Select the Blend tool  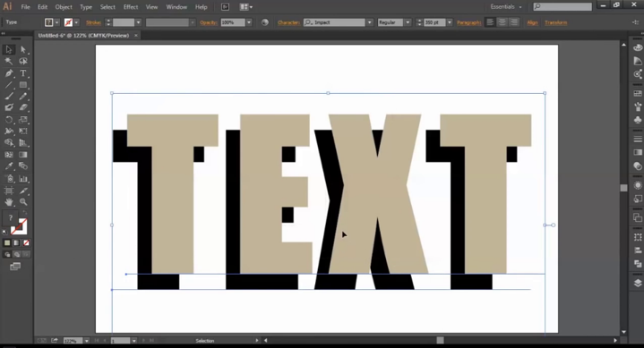pyautogui.click(x=23, y=166)
